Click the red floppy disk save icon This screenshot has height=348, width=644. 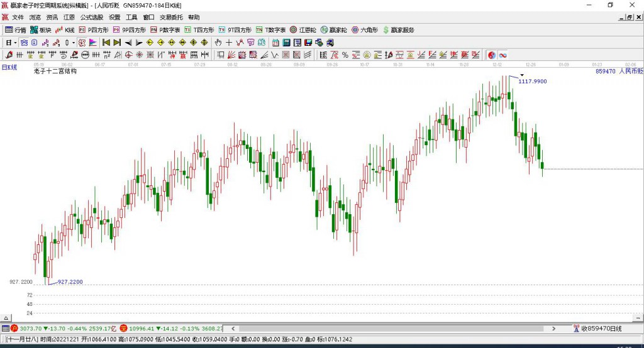tap(308, 42)
